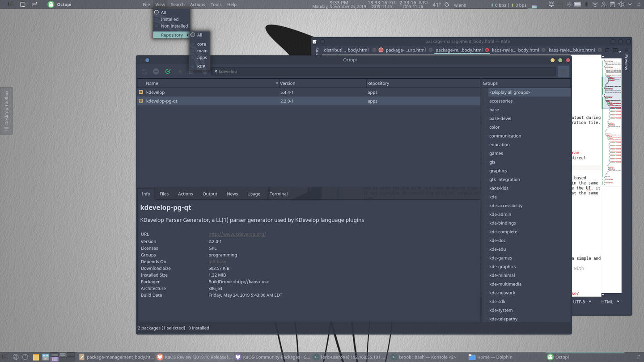Open the Tools menu

216,4
